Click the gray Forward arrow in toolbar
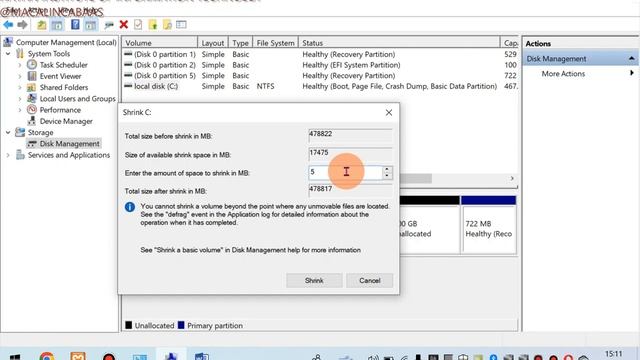640x360 pixels. [x=22, y=25]
